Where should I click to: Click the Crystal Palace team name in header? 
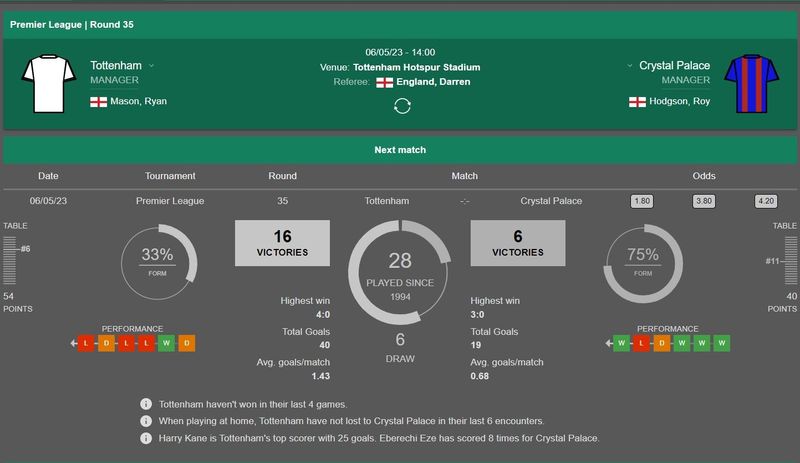click(x=674, y=65)
